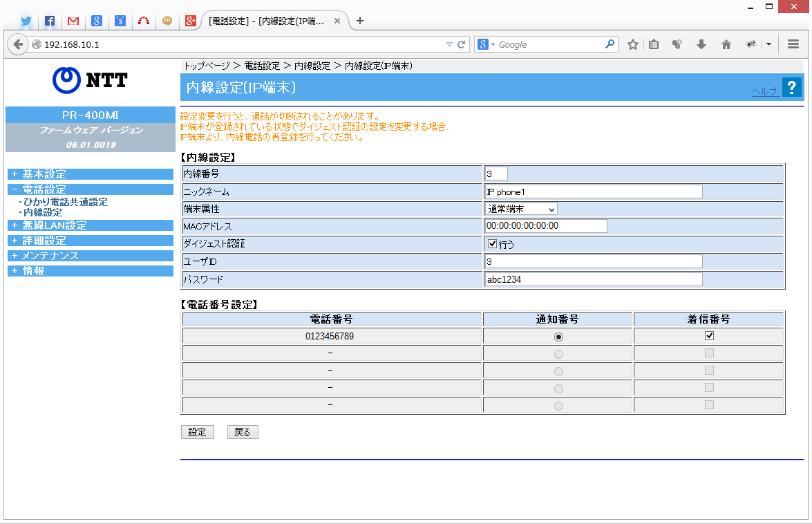This screenshot has width=812, height=524.
Task: Click the search magnifier icon
Action: coord(610,44)
